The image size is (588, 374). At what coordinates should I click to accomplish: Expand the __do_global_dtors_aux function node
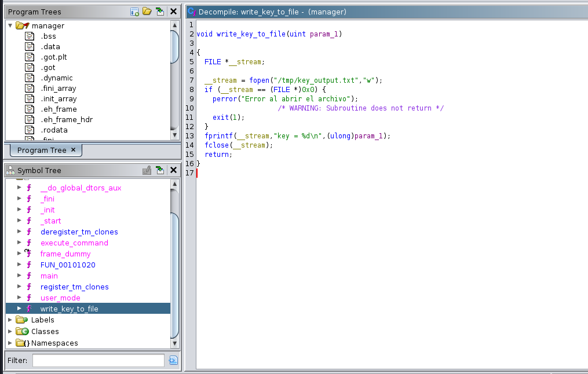(19, 188)
